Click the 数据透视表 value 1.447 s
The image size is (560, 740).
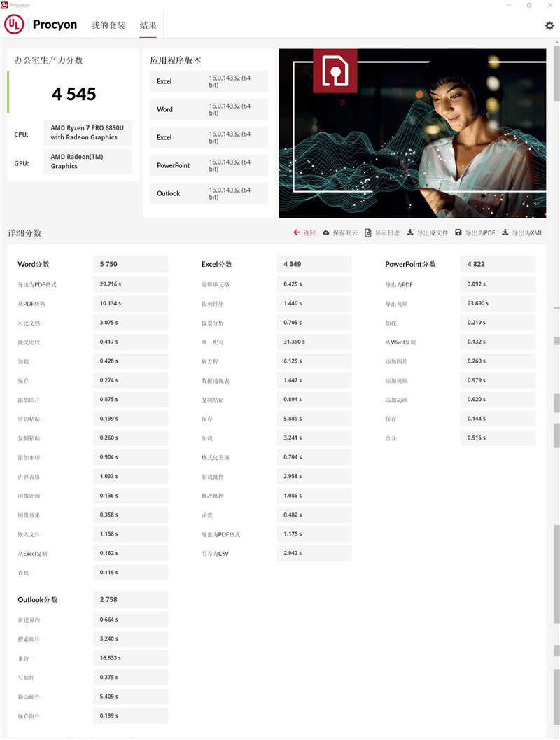(x=314, y=380)
